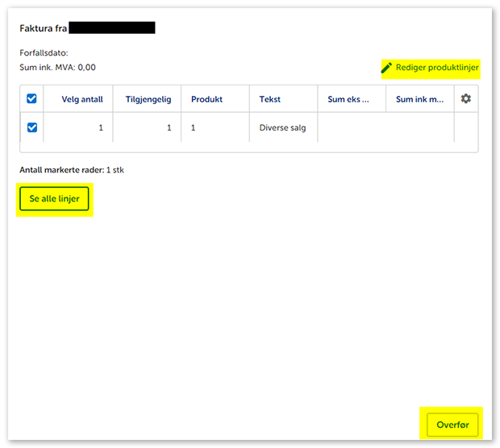Click the Produkt column header

[x=206, y=99]
